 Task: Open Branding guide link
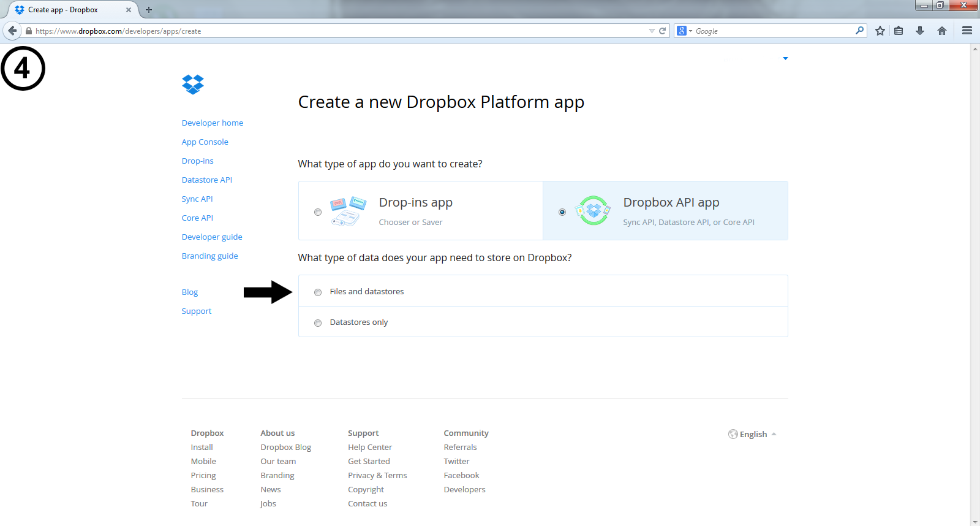pyautogui.click(x=210, y=256)
